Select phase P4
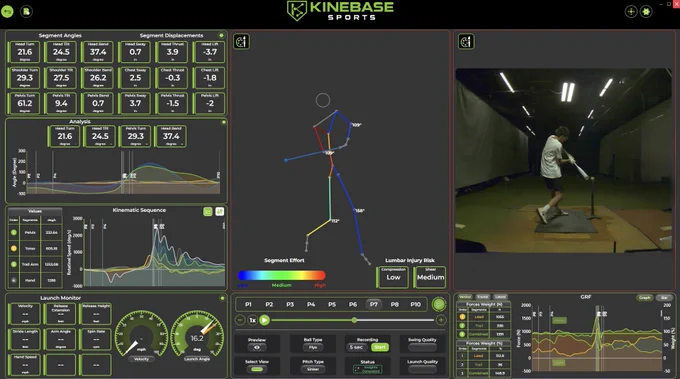680x379 pixels. tap(311, 304)
